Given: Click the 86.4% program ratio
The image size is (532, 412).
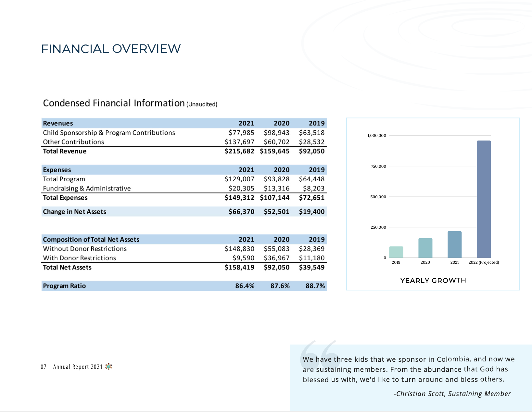Looking at the screenshot, I should (245, 286).
